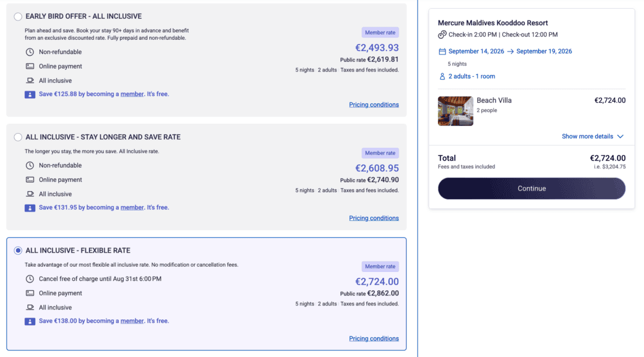Expand Show more details in booking summary
644x357 pixels.
coord(592,137)
